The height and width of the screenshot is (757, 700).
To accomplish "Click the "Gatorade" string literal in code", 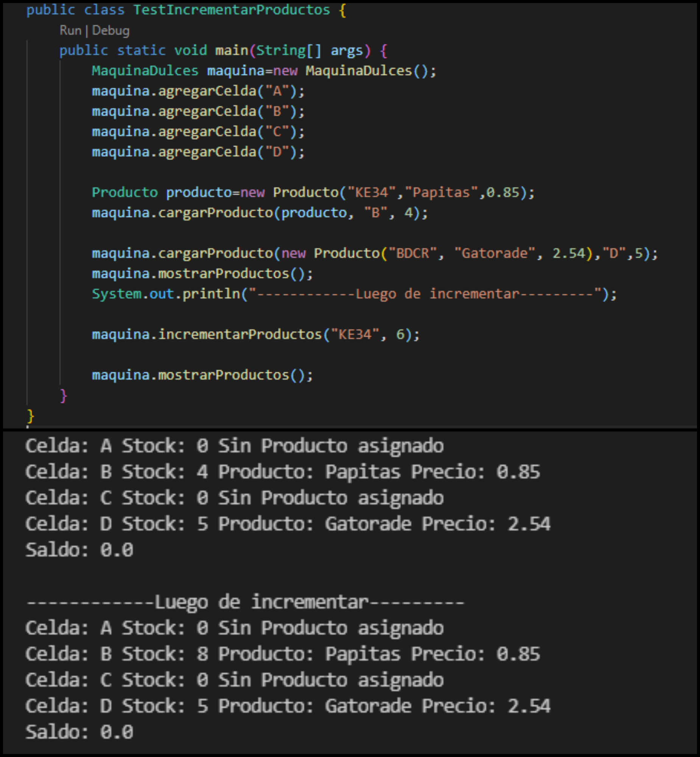I will pos(495,253).
